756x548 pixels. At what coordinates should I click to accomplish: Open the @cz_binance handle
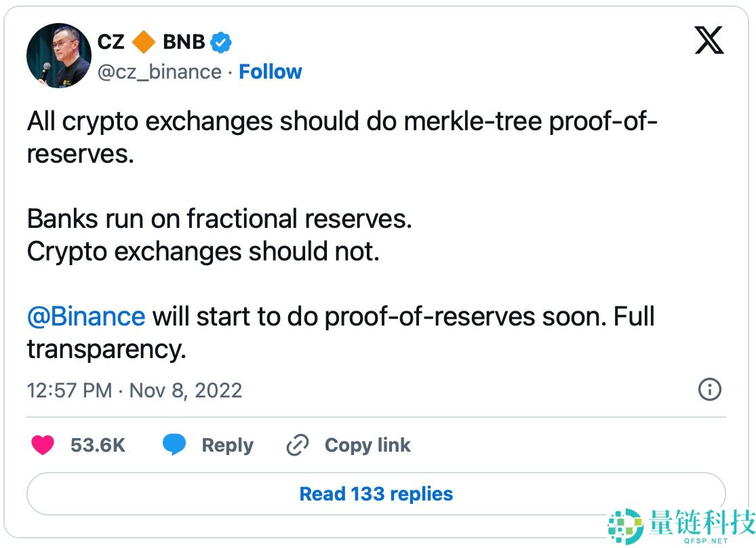159,72
